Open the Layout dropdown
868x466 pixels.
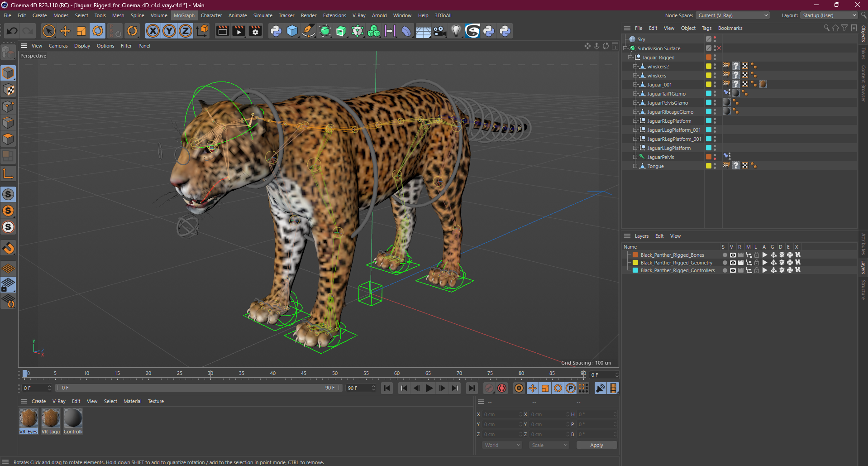pos(829,15)
